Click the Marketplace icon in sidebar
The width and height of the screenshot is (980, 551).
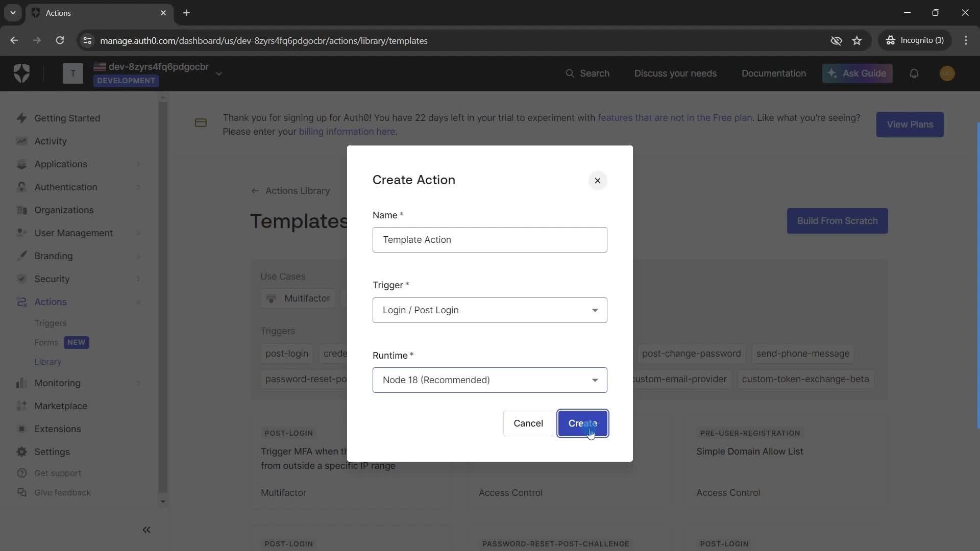tap(21, 406)
